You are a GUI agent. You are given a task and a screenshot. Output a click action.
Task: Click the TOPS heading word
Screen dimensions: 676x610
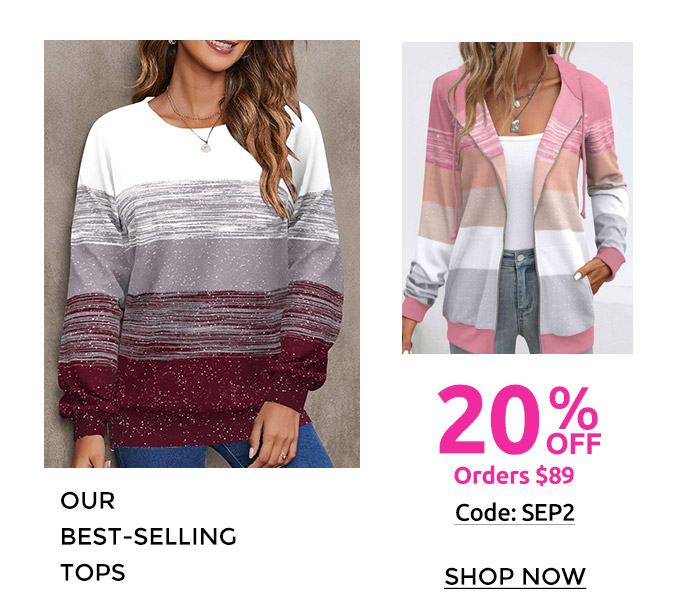coord(93,572)
